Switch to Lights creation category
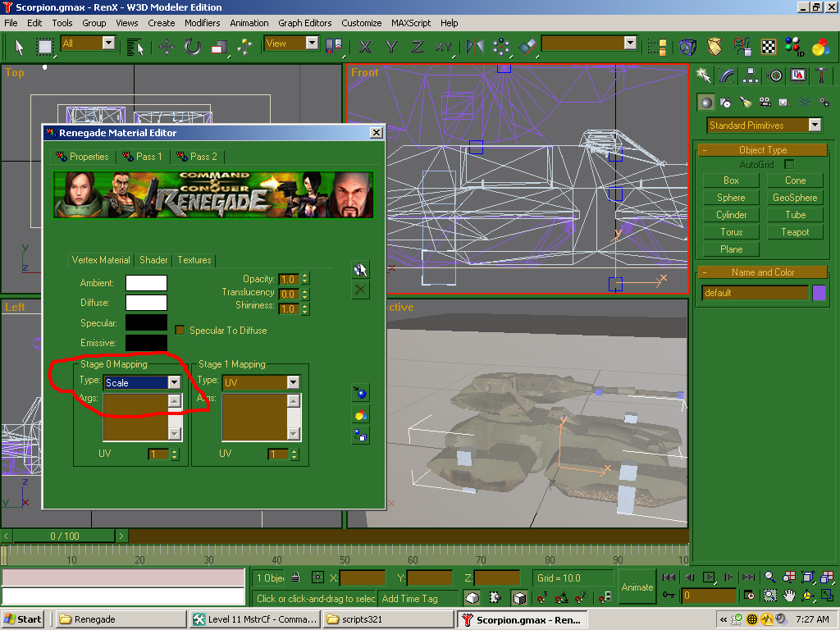The image size is (840, 630). [745, 103]
